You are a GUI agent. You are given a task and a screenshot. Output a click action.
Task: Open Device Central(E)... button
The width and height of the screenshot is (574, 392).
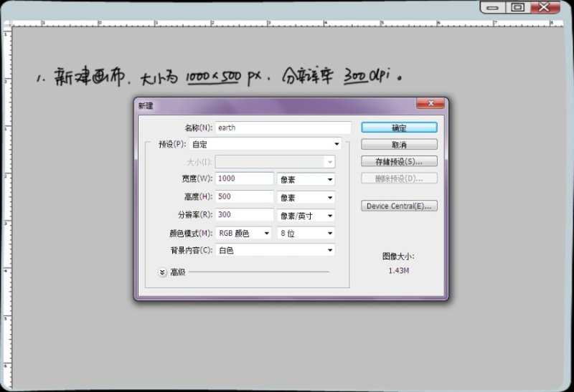[x=399, y=206]
